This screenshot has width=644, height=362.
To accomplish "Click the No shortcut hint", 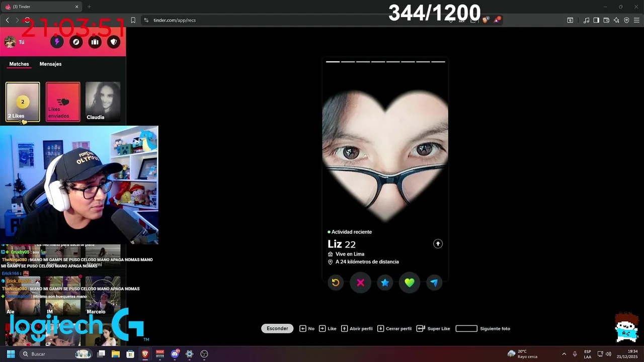I will [307, 328].
